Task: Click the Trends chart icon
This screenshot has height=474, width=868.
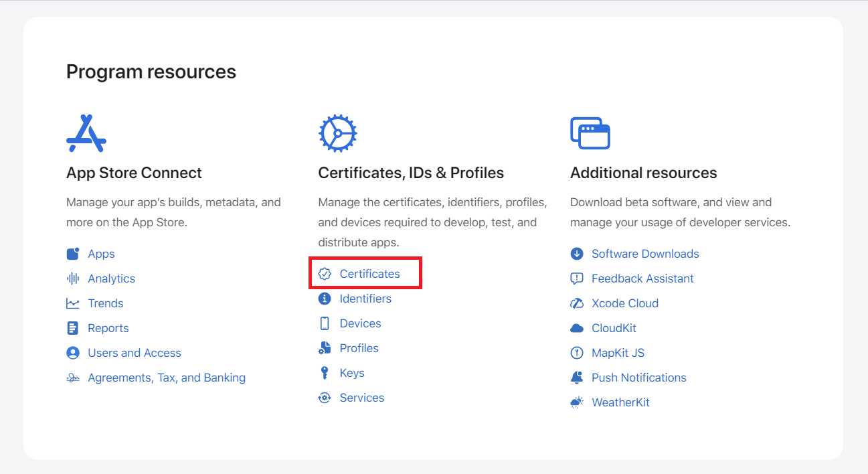Action: click(73, 303)
